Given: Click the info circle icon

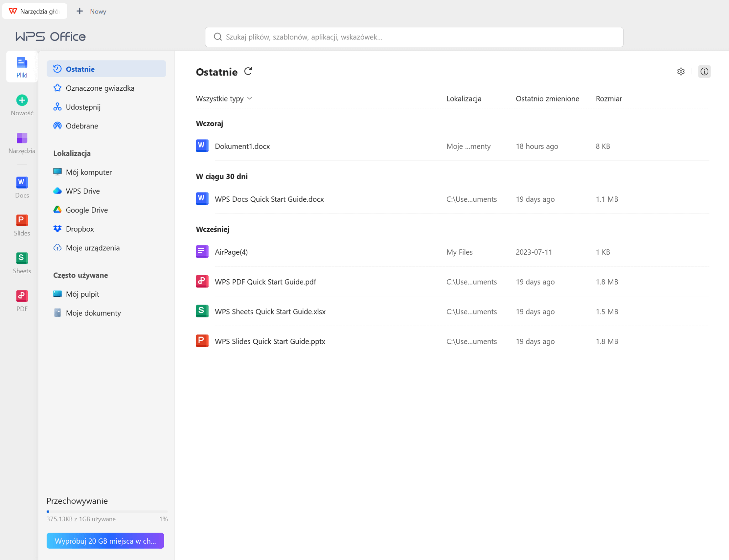Looking at the screenshot, I should pos(704,72).
